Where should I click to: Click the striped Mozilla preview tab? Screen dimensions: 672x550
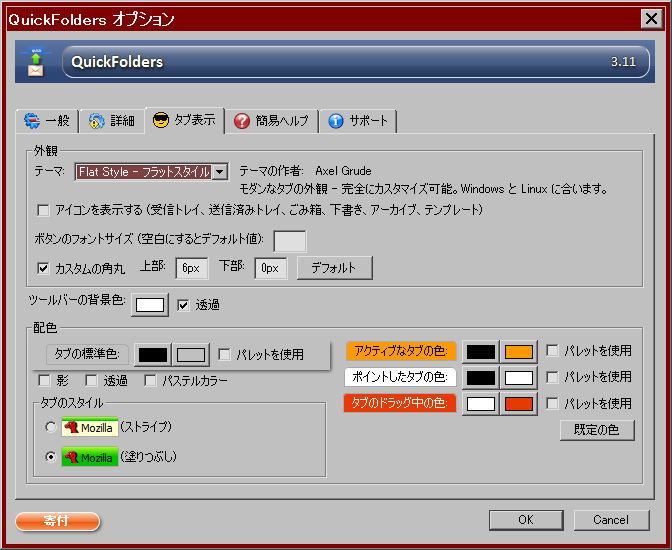(x=90, y=427)
